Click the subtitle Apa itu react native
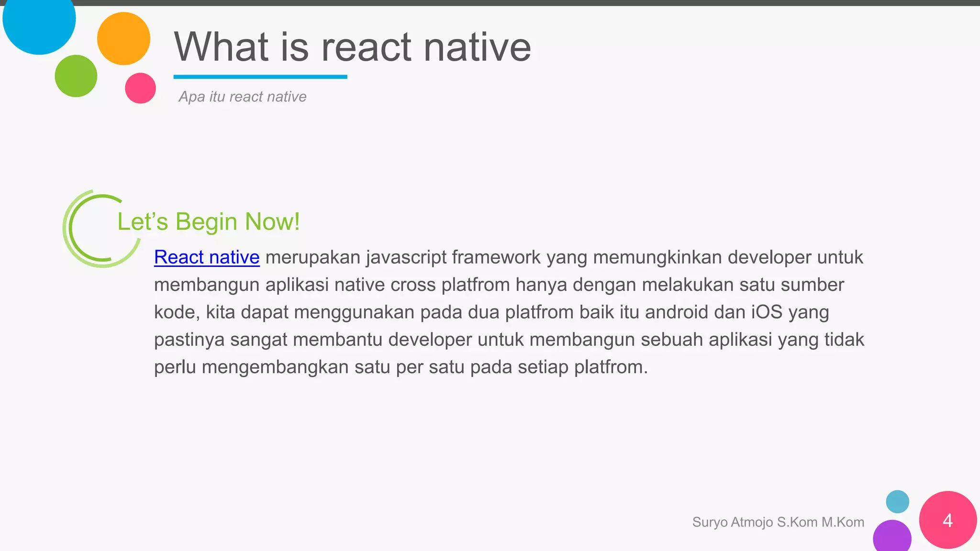The image size is (980, 551). tap(242, 97)
